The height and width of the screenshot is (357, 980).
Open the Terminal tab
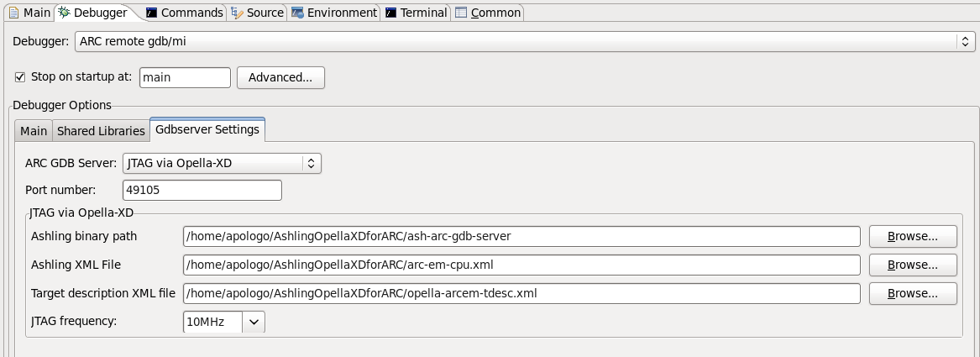(417, 13)
